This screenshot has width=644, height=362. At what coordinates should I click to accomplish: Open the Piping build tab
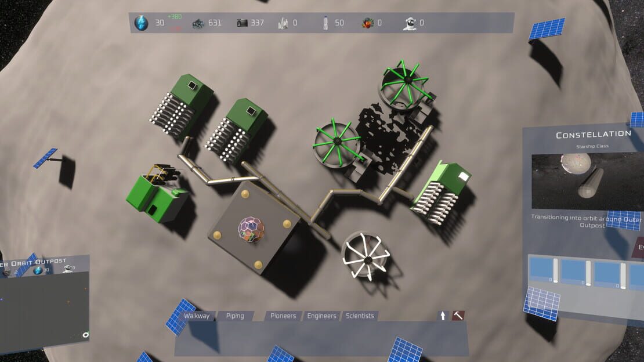tap(235, 316)
